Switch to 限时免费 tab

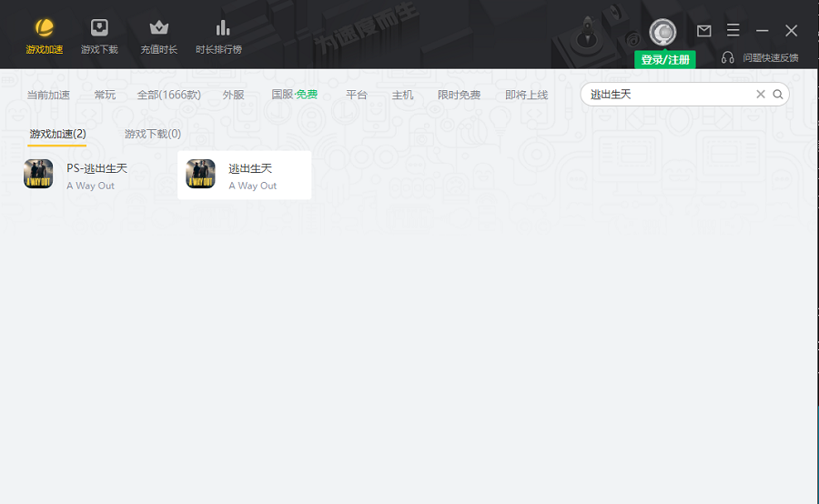point(460,95)
